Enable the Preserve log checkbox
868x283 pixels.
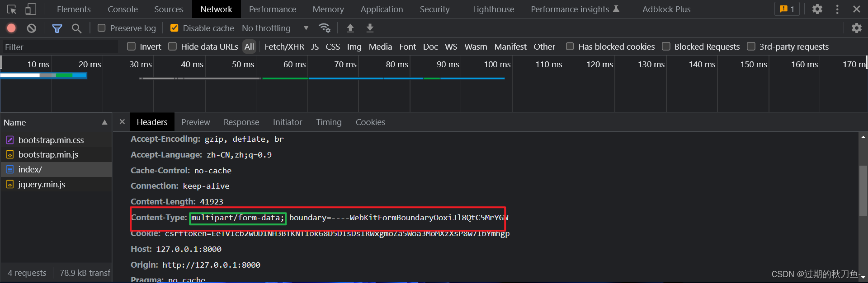[x=102, y=28]
